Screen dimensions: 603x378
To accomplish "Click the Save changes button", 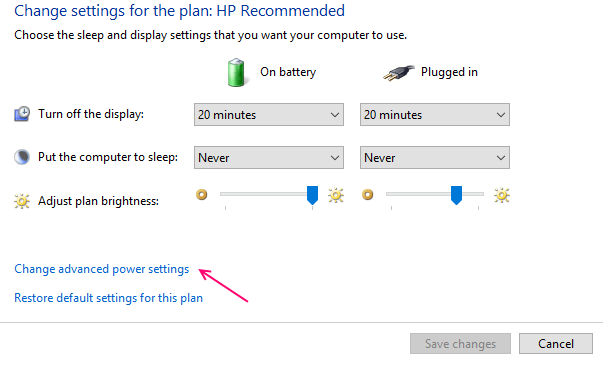I will point(460,343).
